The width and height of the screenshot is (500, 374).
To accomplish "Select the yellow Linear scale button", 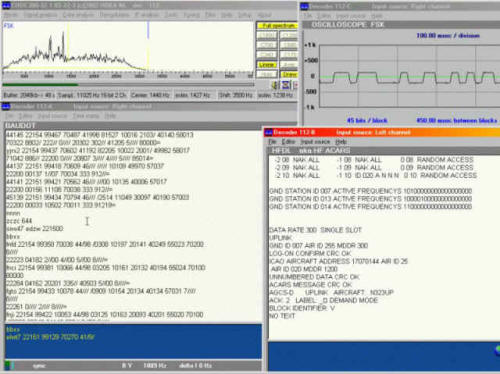I will [267, 65].
